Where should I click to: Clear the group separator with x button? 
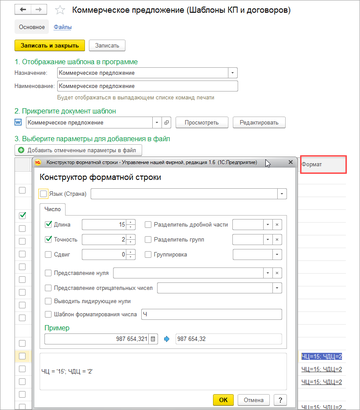[277, 240]
